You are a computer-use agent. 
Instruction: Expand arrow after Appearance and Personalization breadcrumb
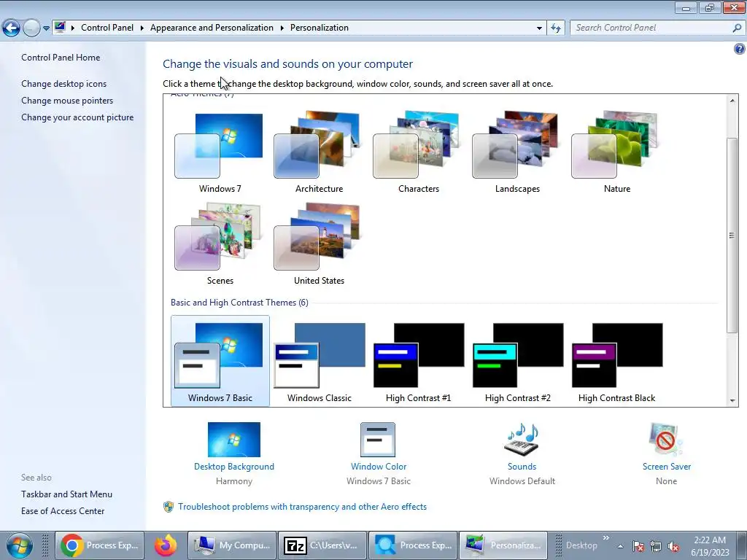point(282,28)
